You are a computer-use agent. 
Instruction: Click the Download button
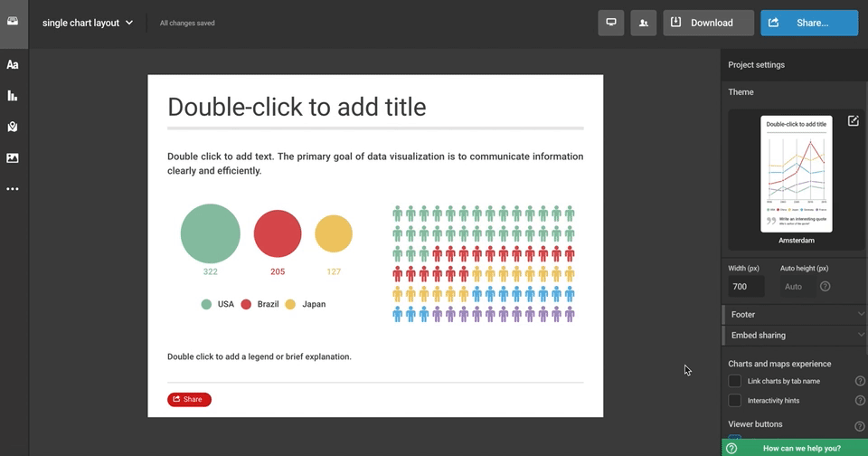[x=708, y=23]
